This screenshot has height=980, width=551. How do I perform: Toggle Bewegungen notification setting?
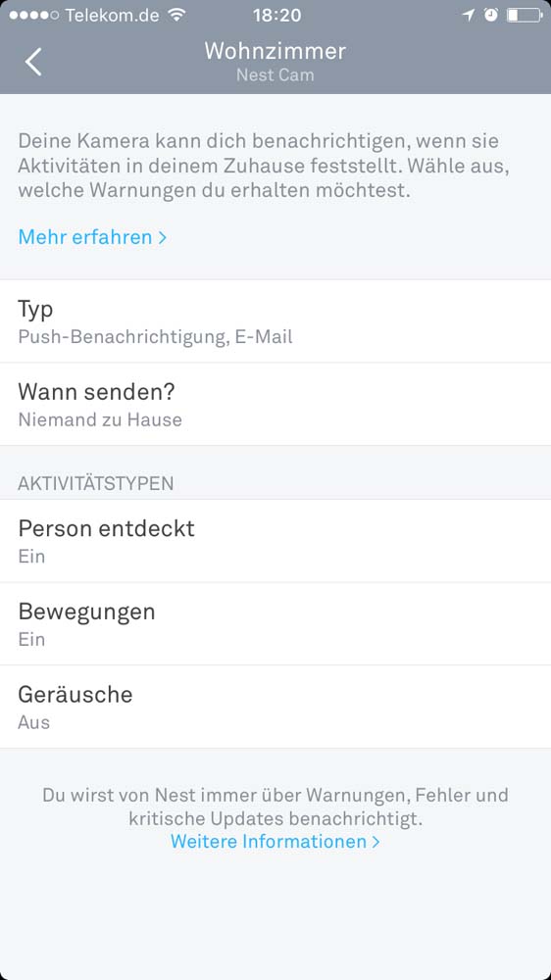[x=275, y=623]
